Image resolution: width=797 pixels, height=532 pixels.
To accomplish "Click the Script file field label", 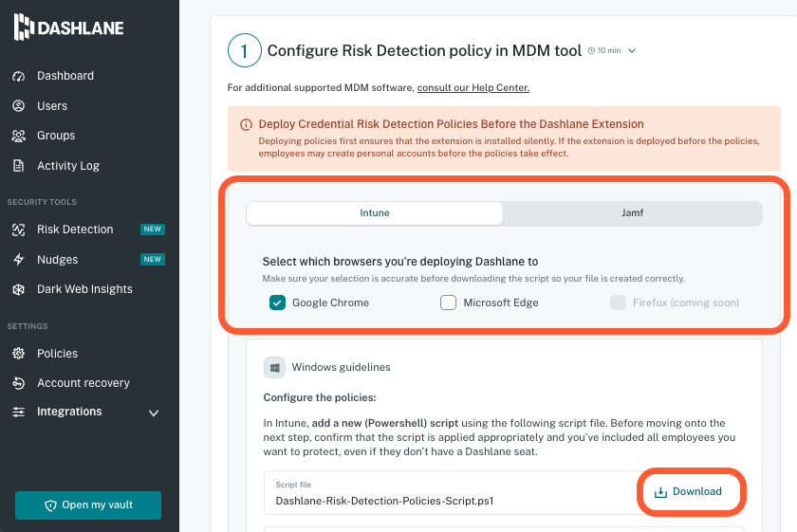I will click(x=293, y=485).
